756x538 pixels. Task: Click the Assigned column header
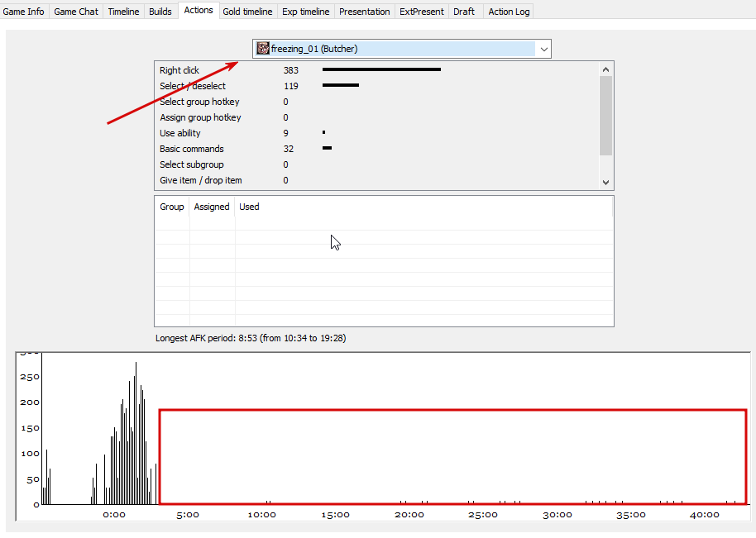(212, 207)
